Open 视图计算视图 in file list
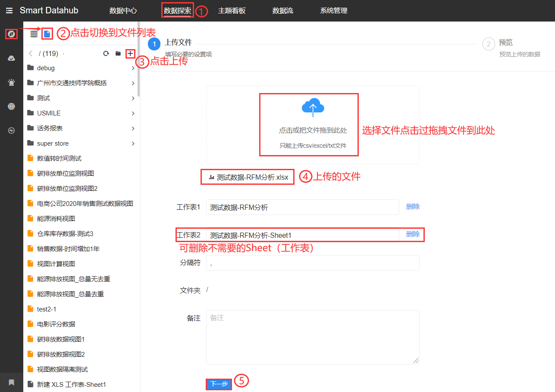555x392 pixels. pyautogui.click(x=56, y=264)
